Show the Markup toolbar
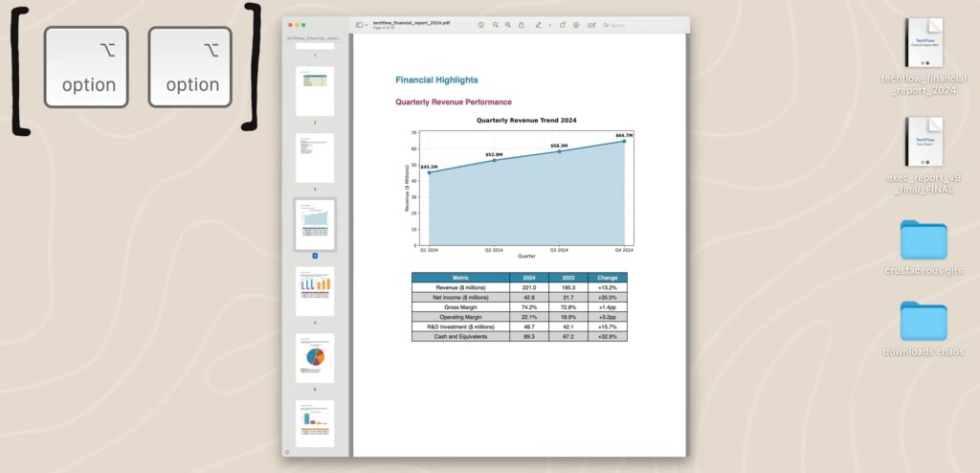Image resolution: width=980 pixels, height=473 pixels. click(576, 24)
